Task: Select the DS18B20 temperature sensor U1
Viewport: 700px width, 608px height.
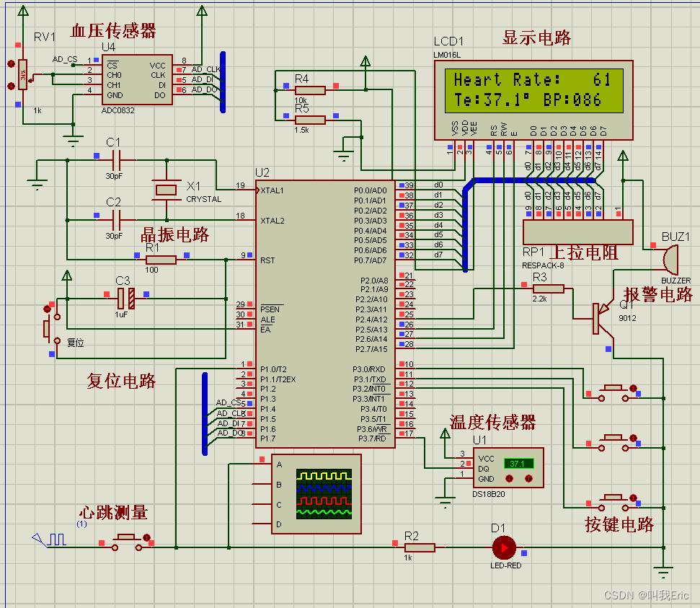Action: (508, 468)
